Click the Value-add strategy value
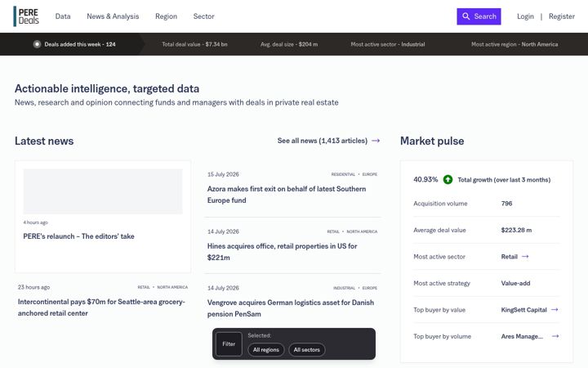The image size is (588, 368). tap(515, 284)
